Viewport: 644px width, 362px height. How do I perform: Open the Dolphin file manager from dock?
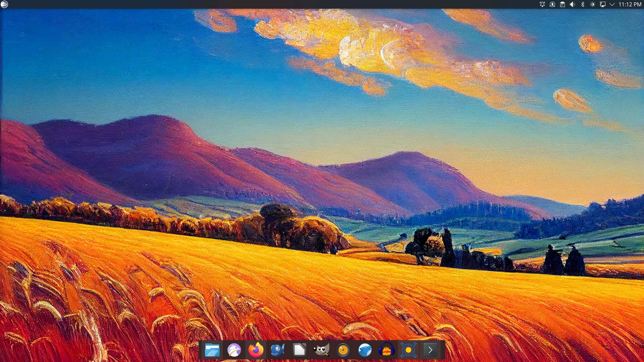point(212,350)
